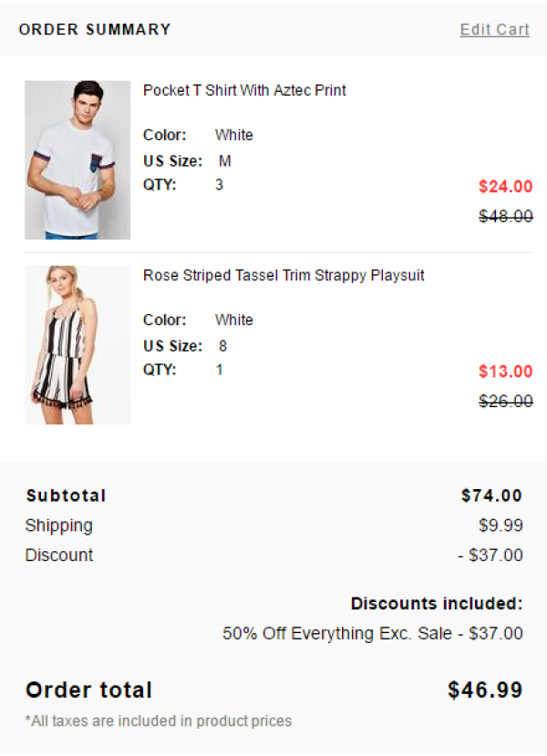
Task: Select the crossed-out $26.00 original price
Action: coord(505,401)
